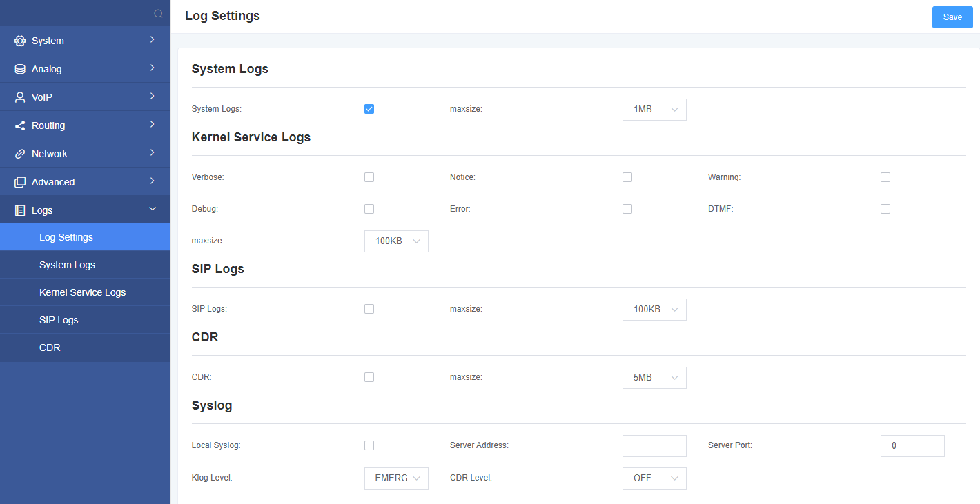The height and width of the screenshot is (504, 980).
Task: Click the Server Address input field
Action: click(x=654, y=446)
